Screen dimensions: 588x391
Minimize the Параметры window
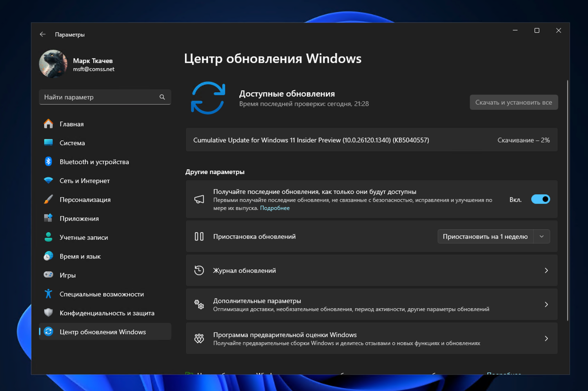pos(515,31)
